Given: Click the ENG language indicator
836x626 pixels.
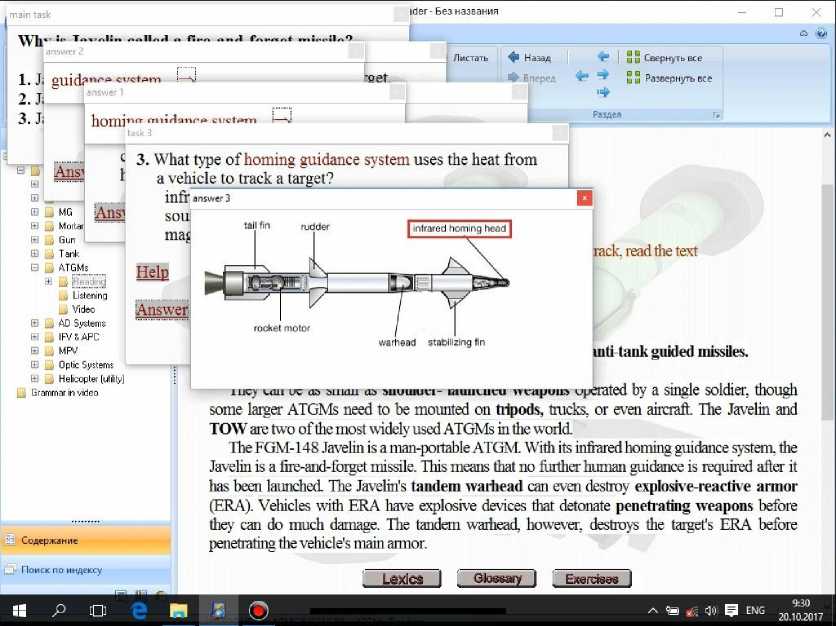Looking at the screenshot, I should tap(755, 611).
